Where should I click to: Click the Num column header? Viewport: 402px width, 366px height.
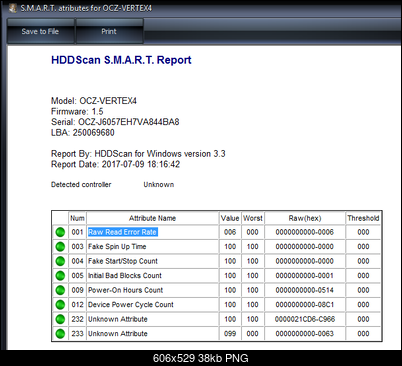[x=77, y=218]
